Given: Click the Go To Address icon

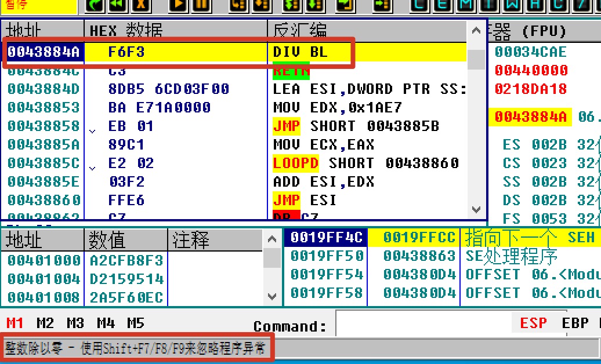Looking at the screenshot, I should pyautogui.click(x=382, y=5).
